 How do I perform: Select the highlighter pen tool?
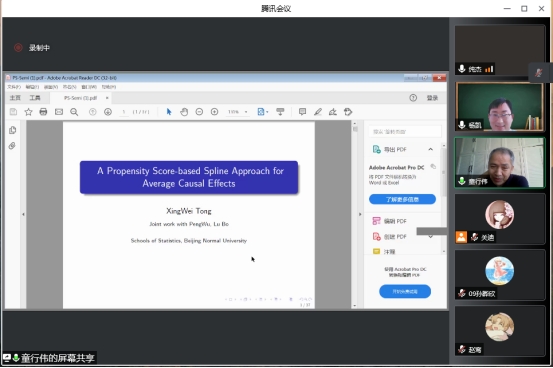[318, 112]
